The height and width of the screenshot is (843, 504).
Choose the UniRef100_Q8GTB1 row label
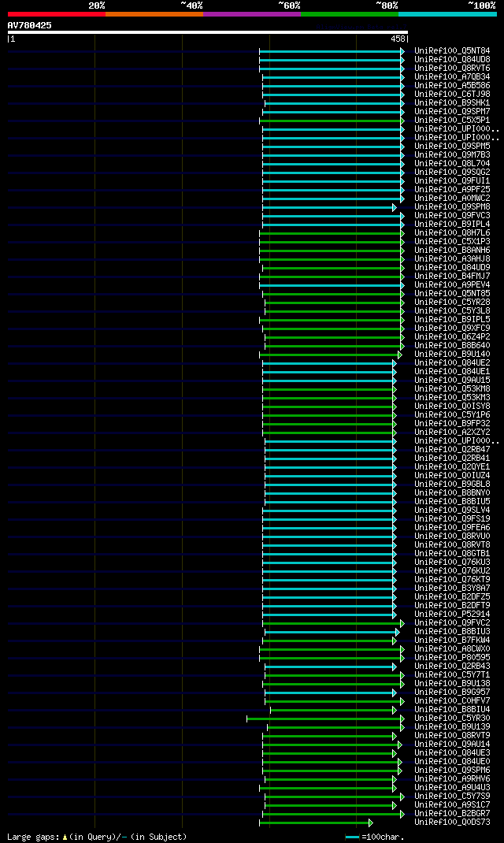click(452, 553)
